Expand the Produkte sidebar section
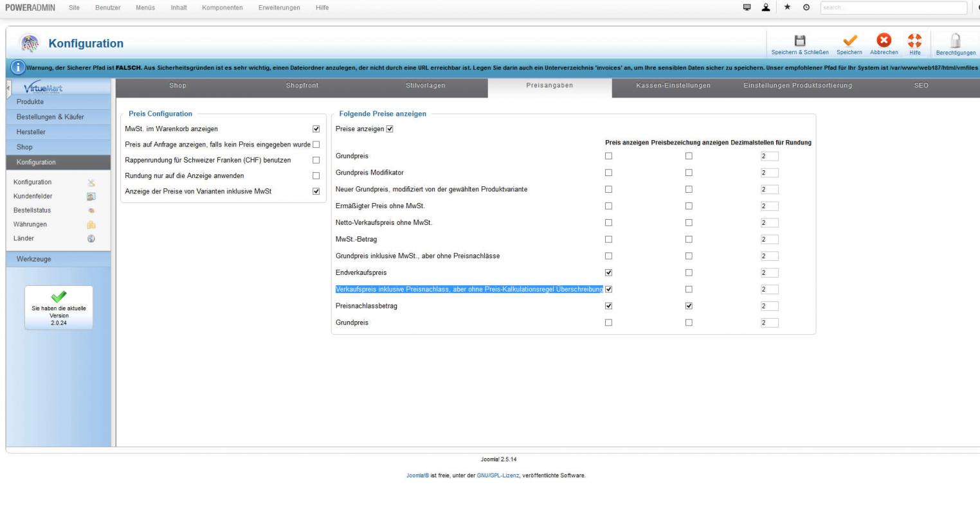 (30, 102)
